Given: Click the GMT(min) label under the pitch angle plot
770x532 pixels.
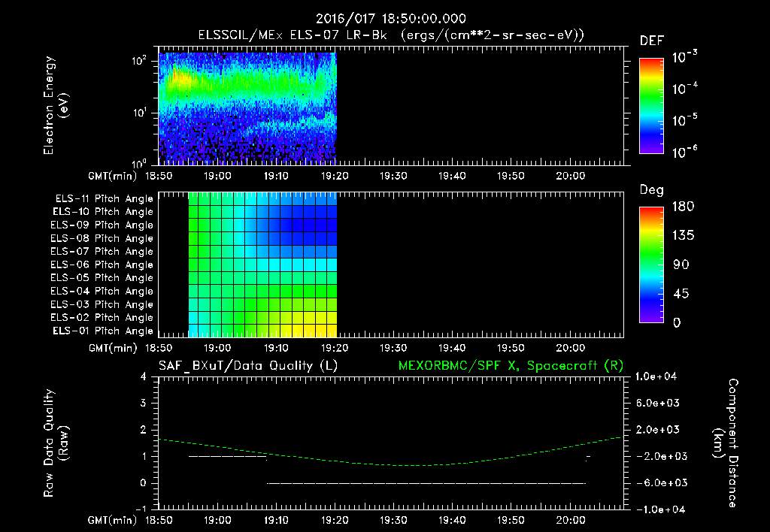Looking at the screenshot, I should click(x=113, y=349).
